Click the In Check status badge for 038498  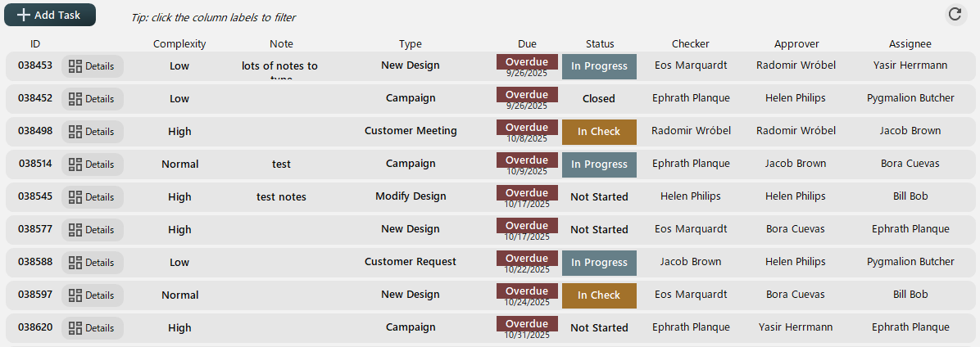(599, 132)
